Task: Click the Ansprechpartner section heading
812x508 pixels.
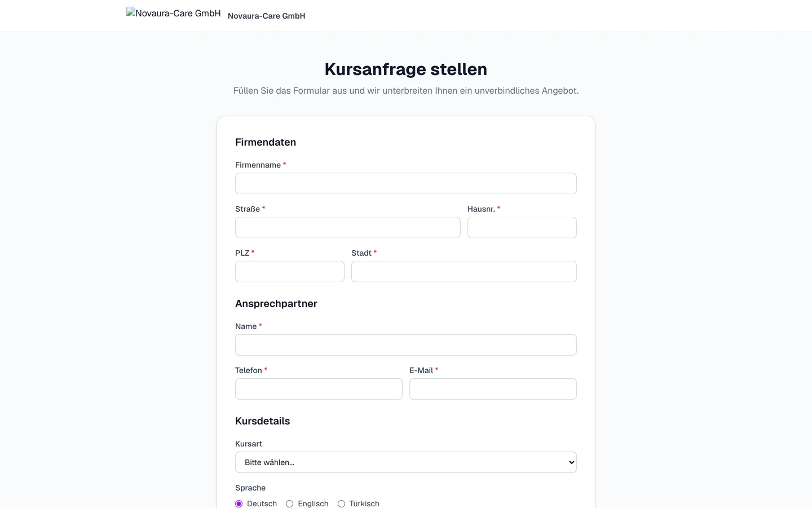Action: coord(276,304)
